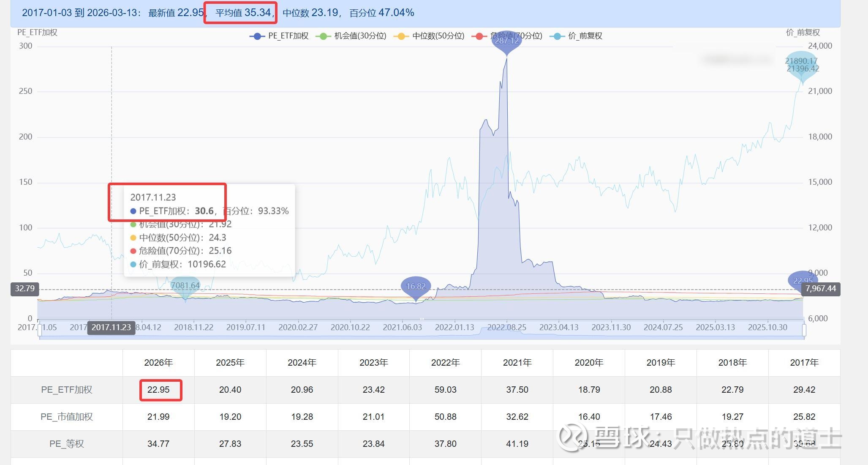Select the 2026年 column header
This screenshot has height=465, width=868.
[x=158, y=363]
